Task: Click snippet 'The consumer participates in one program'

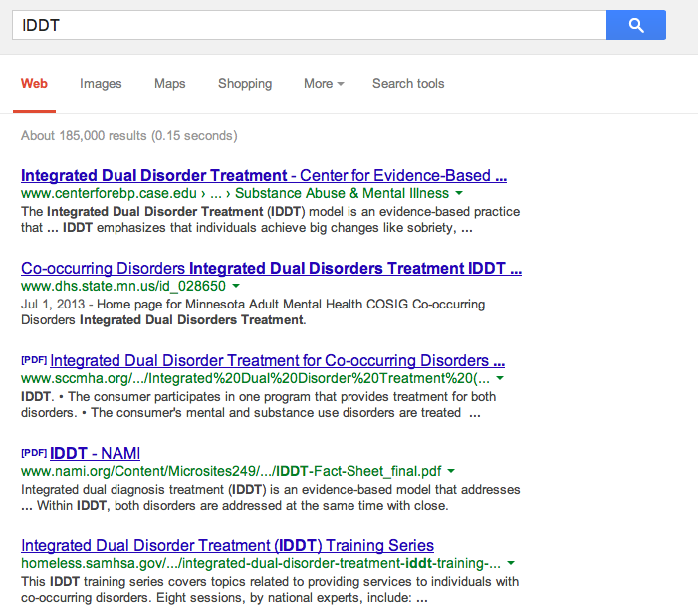Action: coord(258,405)
